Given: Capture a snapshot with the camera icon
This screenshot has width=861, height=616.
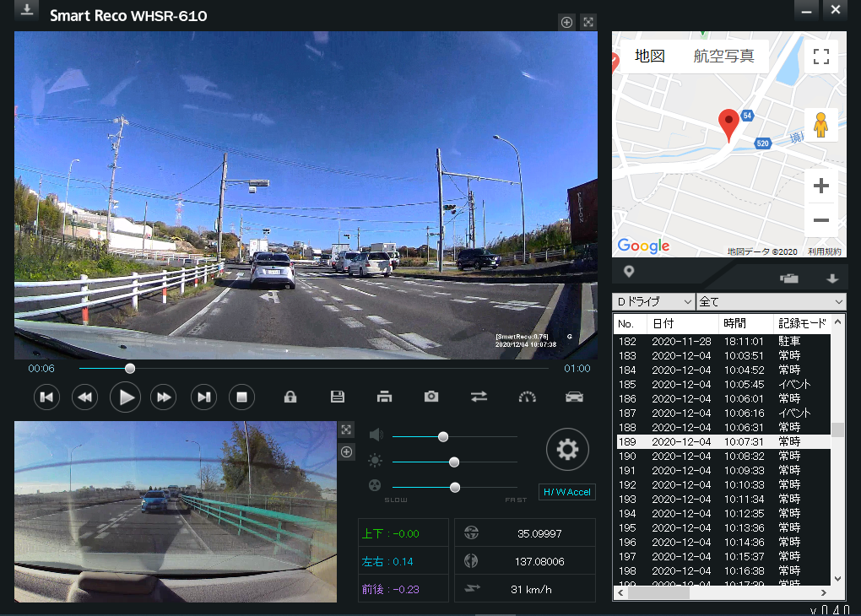Looking at the screenshot, I should pyautogui.click(x=431, y=397).
